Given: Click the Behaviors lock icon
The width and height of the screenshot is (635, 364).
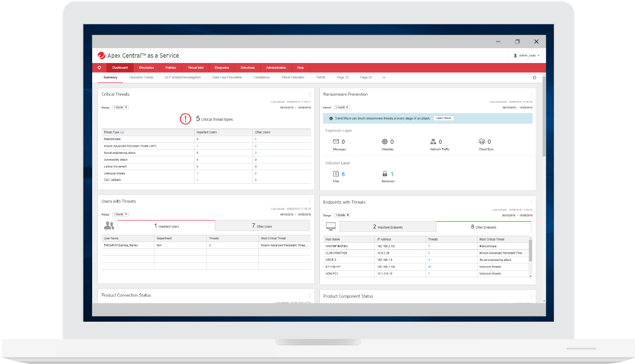Looking at the screenshot, I should [385, 174].
